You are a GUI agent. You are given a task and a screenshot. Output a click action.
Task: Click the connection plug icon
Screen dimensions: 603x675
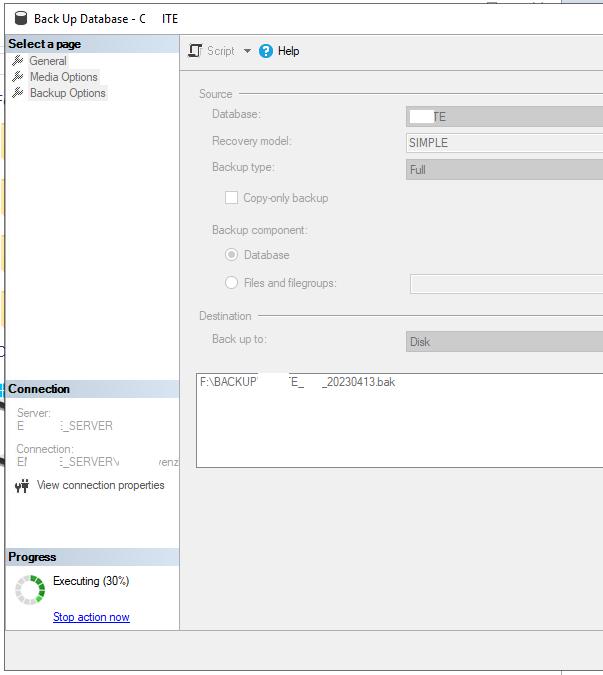[22, 486]
